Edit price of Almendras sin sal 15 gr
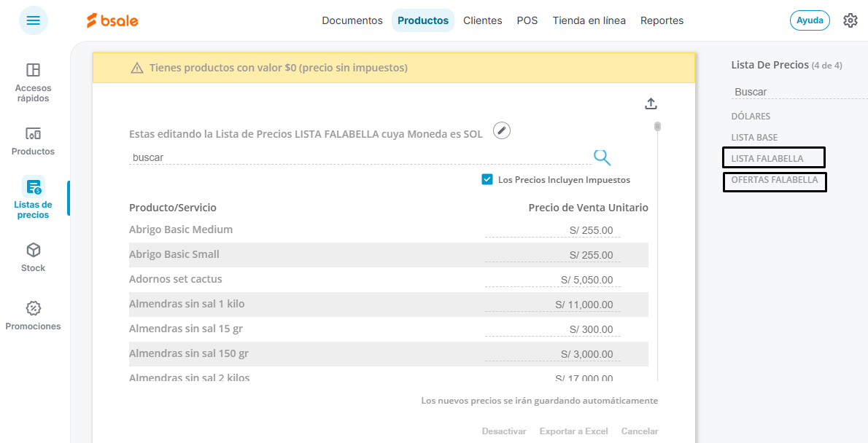 pos(552,329)
